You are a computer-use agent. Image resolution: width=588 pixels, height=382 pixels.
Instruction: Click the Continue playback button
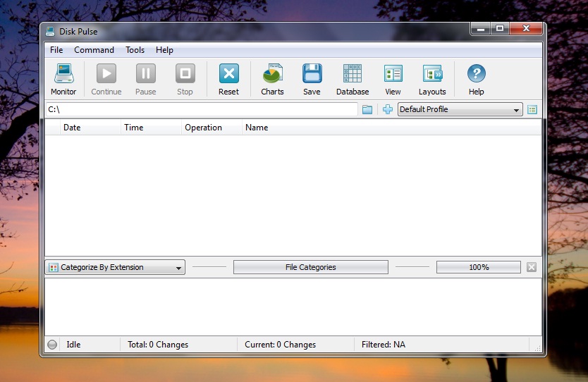106,79
